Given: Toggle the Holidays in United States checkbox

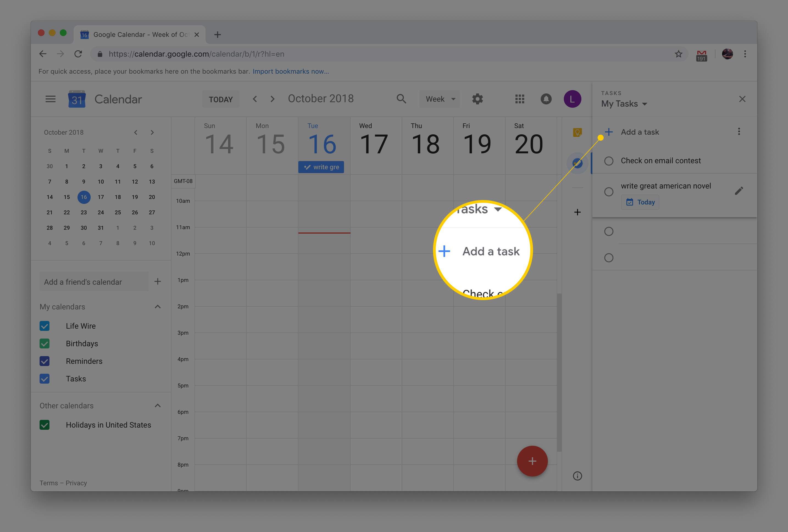Looking at the screenshot, I should pos(46,425).
